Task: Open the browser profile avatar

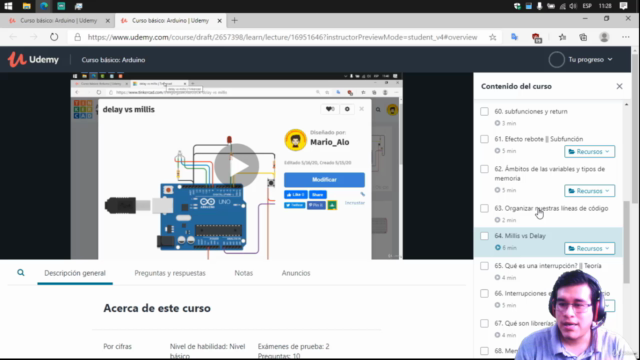Action: [604, 37]
